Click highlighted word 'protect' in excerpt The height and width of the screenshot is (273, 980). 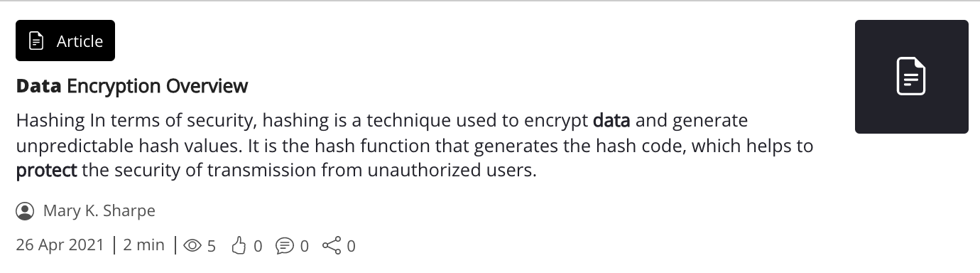click(47, 171)
